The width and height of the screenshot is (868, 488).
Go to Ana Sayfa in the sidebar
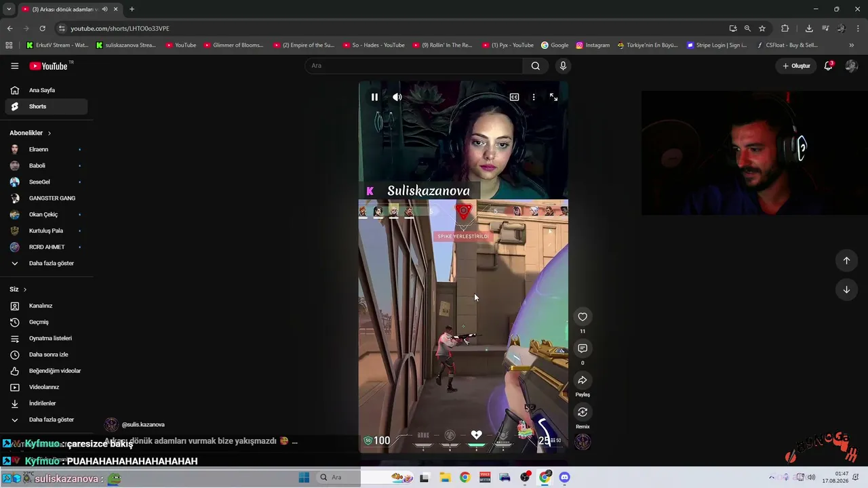pyautogui.click(x=46, y=90)
